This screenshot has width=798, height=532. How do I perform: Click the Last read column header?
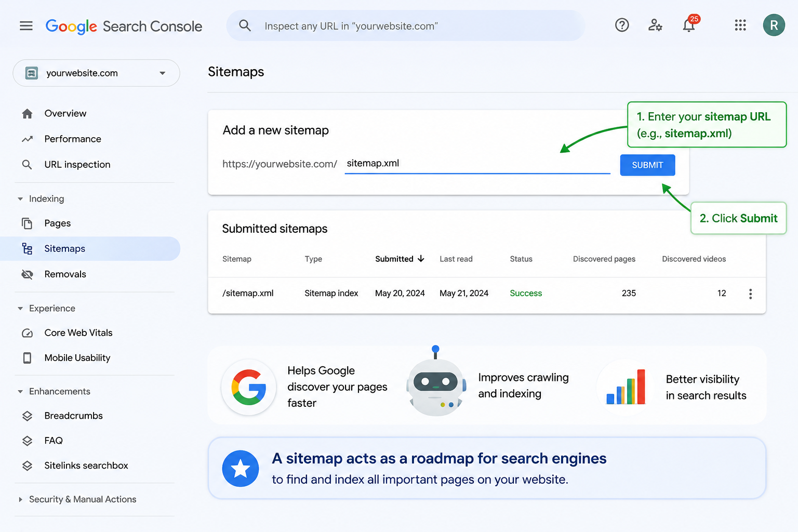coord(456,259)
